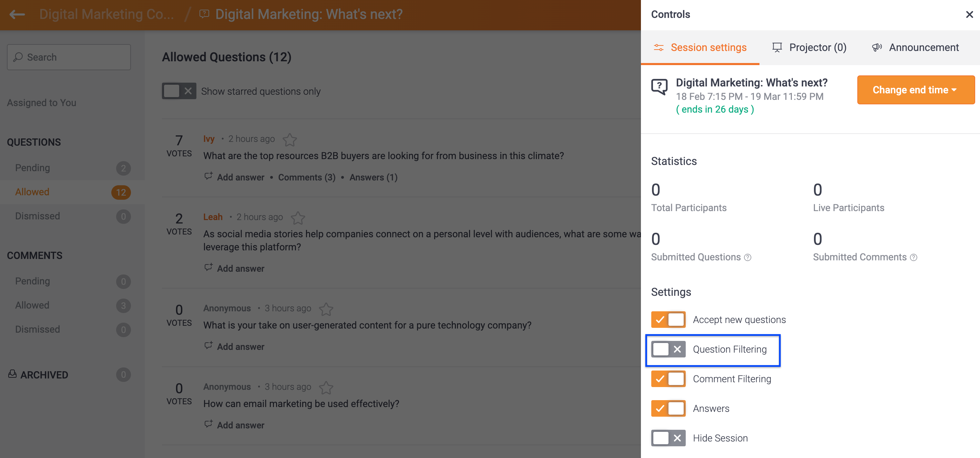Enable Hide Session

pyautogui.click(x=668, y=438)
